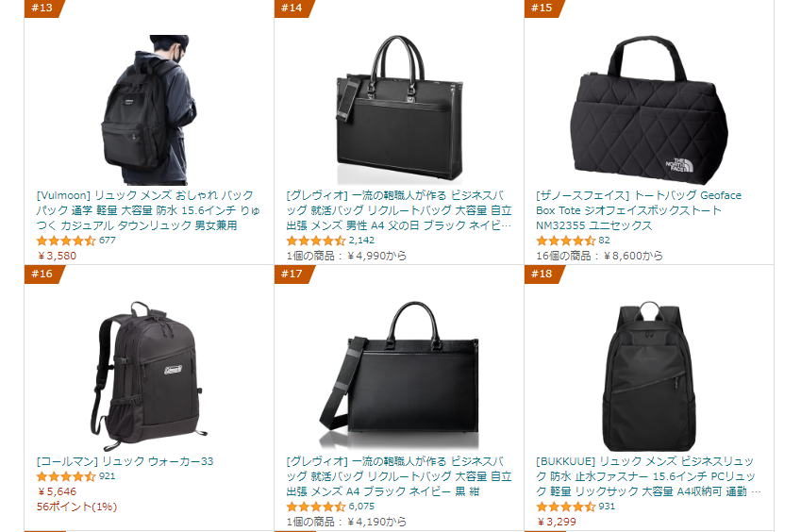This screenshot has height=532, width=801.
Task: Open the Vulmoon backpack product image
Action: 149,109
